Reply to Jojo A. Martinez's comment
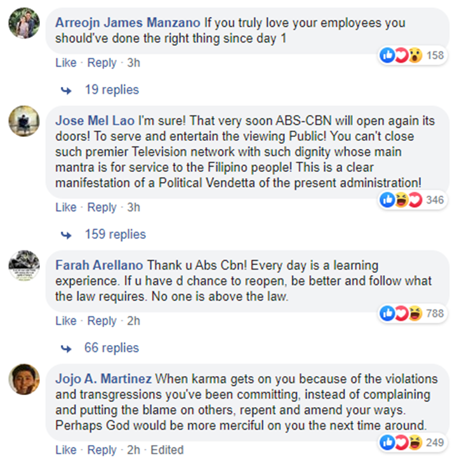This screenshot has height=461, width=476. coord(102,450)
